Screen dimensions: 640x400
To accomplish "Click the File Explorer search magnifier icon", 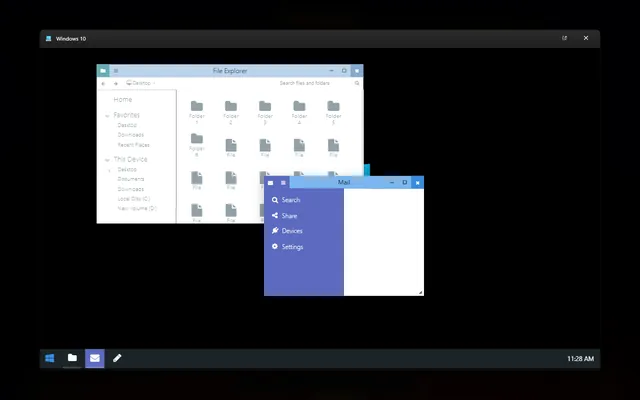I will (x=357, y=83).
